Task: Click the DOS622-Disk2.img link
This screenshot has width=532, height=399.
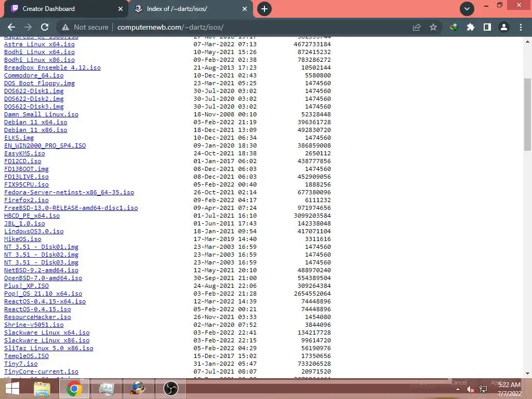Action: tap(34, 99)
